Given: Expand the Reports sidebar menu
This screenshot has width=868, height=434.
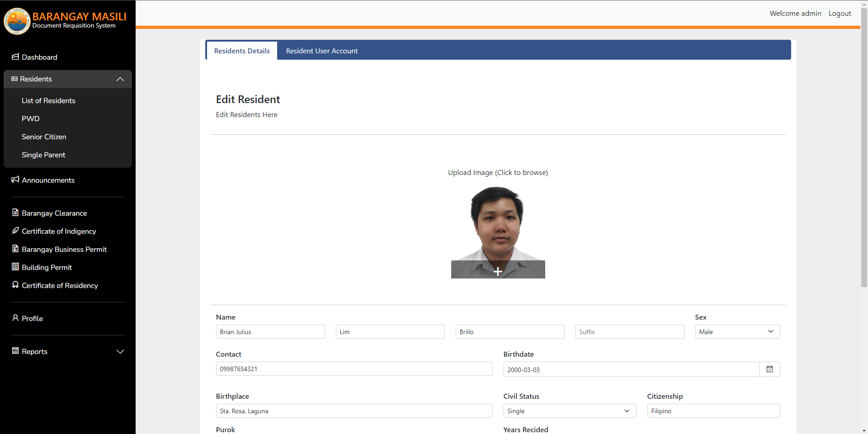Looking at the screenshot, I should pos(120,352).
